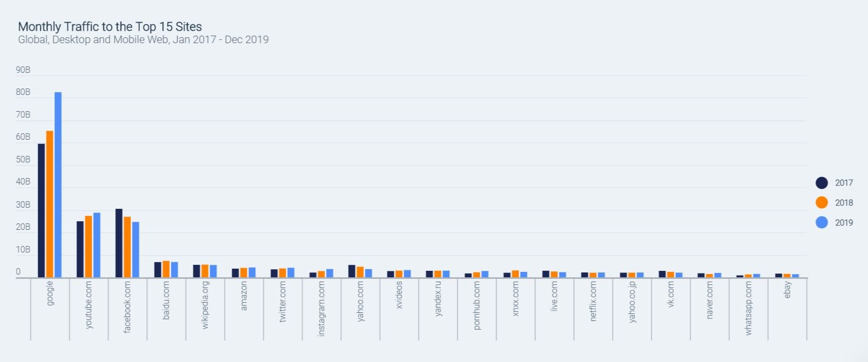Click the whatsapp.com axis label
The image size is (868, 362).
(749, 308)
